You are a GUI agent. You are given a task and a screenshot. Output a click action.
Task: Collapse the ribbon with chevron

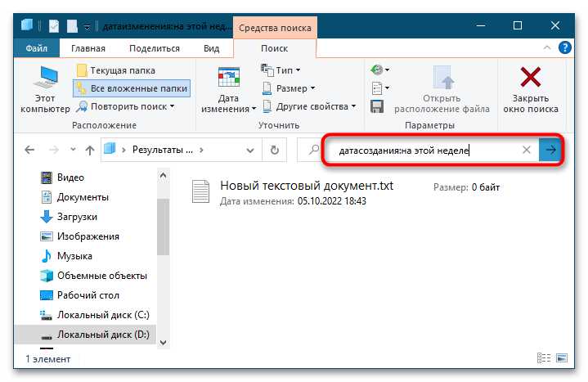pos(547,47)
